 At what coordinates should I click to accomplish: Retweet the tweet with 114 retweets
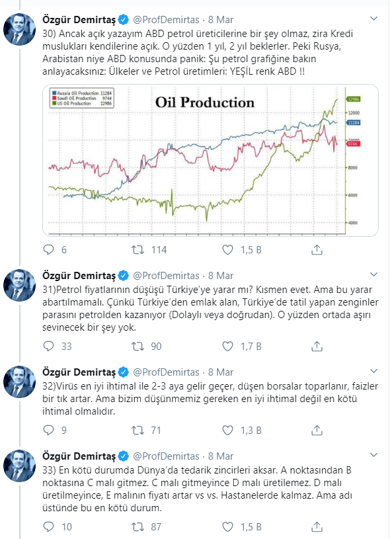coord(138,249)
